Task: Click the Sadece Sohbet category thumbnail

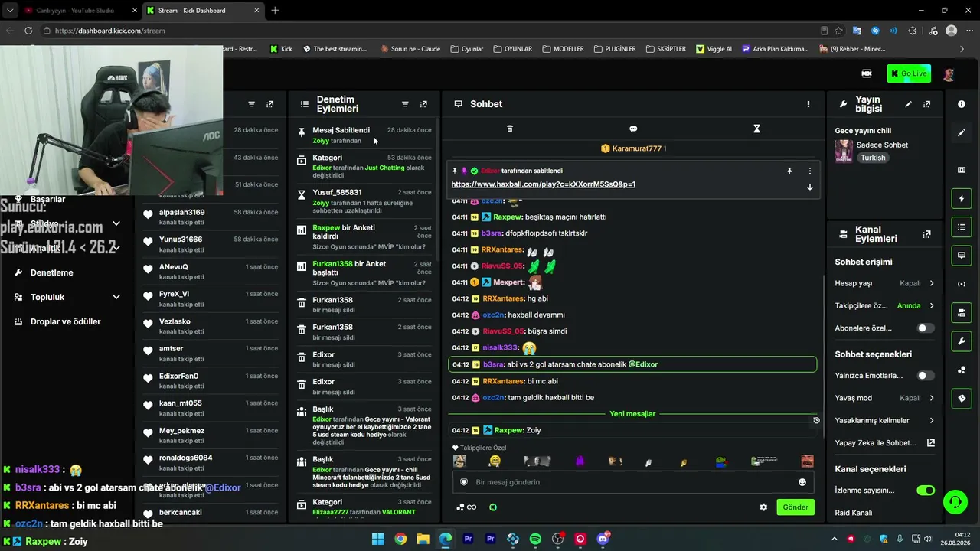Action: click(844, 151)
